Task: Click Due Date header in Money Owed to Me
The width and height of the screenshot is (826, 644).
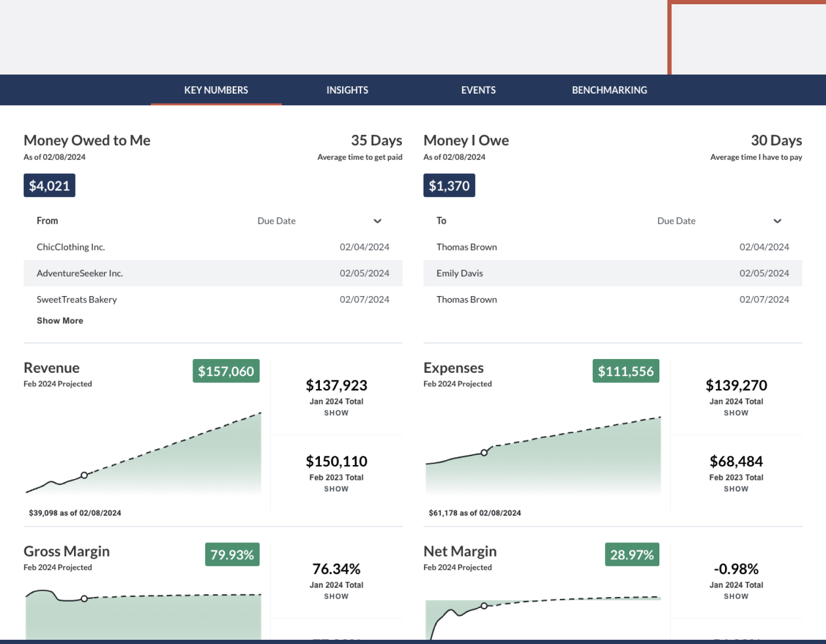Action: [277, 221]
